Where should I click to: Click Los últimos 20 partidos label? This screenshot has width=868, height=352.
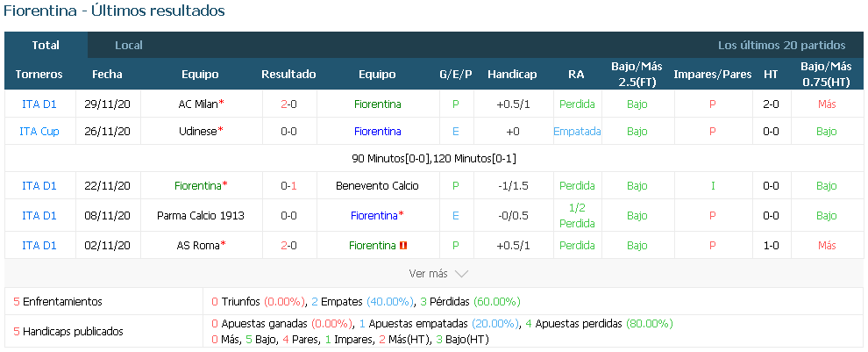point(782,46)
